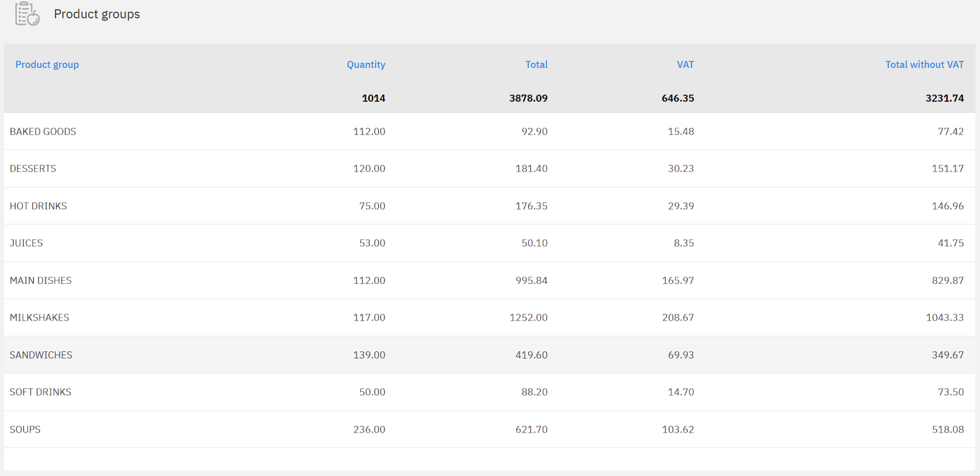
Task: Select the HOT DRINKS row name
Action: point(38,206)
